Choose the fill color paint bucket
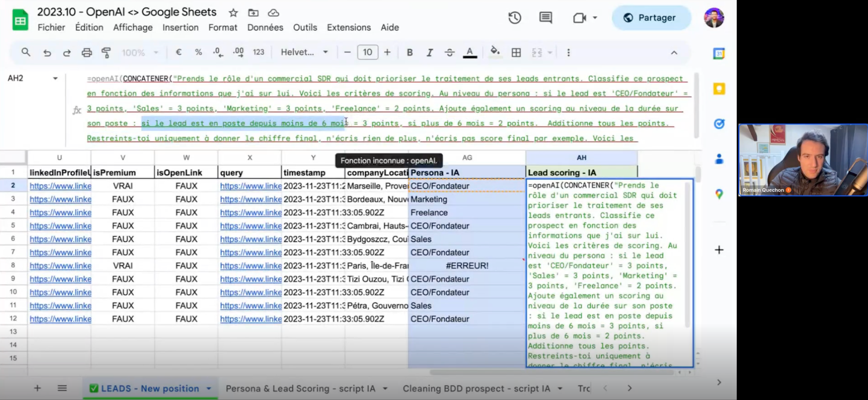The image size is (868, 400). click(x=495, y=52)
